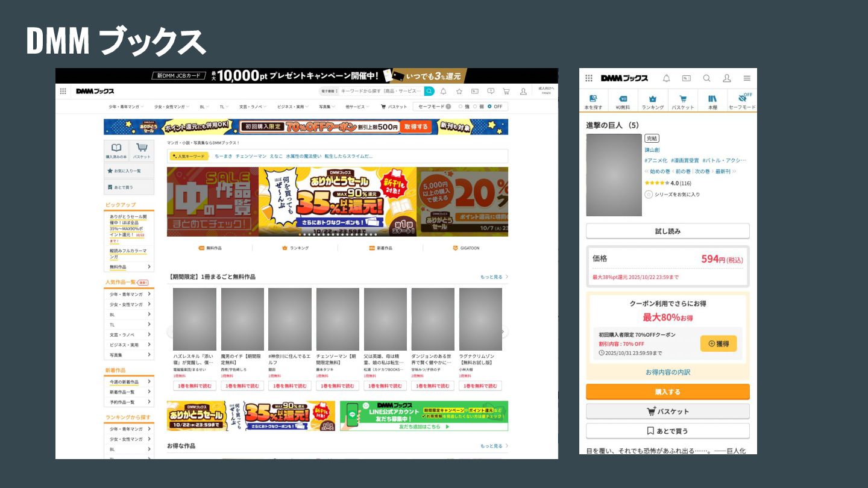Open the coupon ticket icon in the mobile header
The height and width of the screenshot is (488, 868).
pos(686,78)
